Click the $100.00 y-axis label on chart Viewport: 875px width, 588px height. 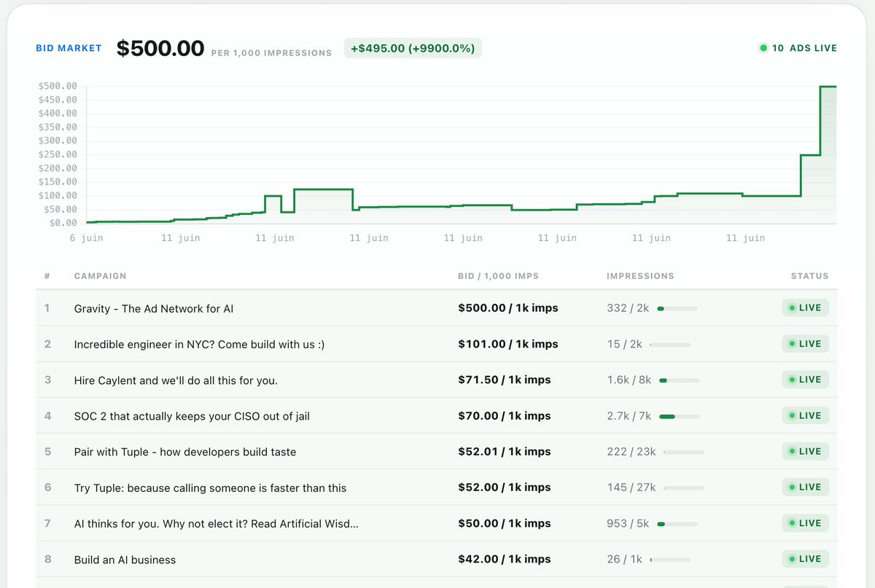(58, 195)
